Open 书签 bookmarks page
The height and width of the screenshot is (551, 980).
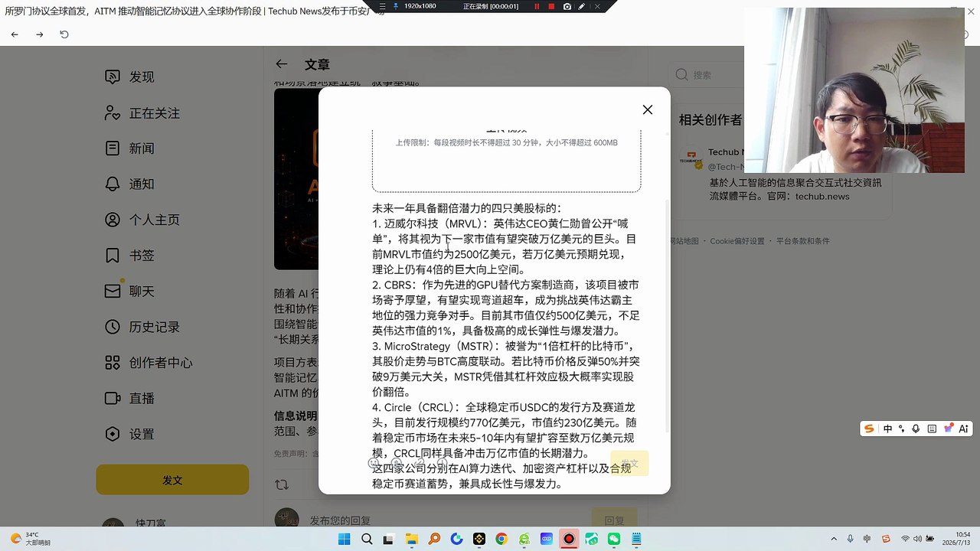[129, 255]
